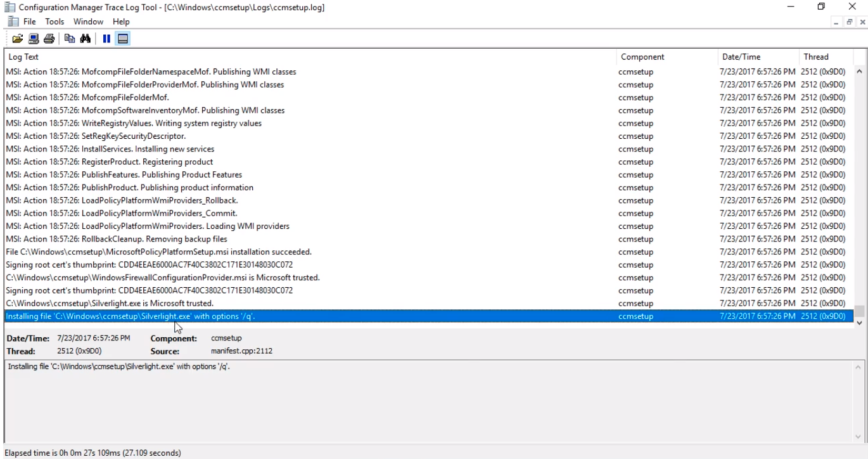
Task: Click the Find binoculars icon
Action: pos(86,39)
